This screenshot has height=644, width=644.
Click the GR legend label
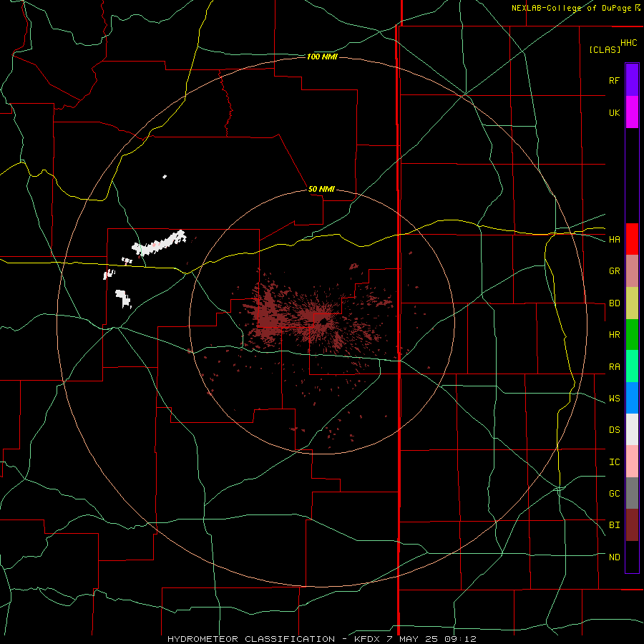614,271
